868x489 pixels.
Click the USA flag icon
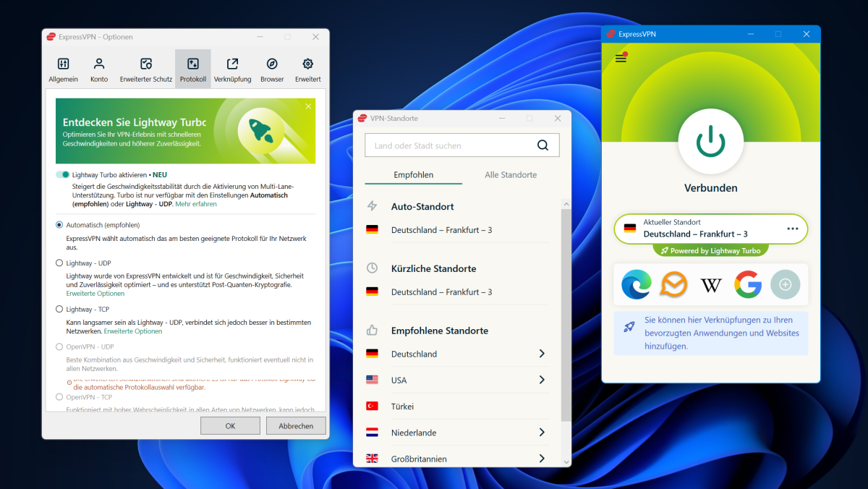[373, 380]
